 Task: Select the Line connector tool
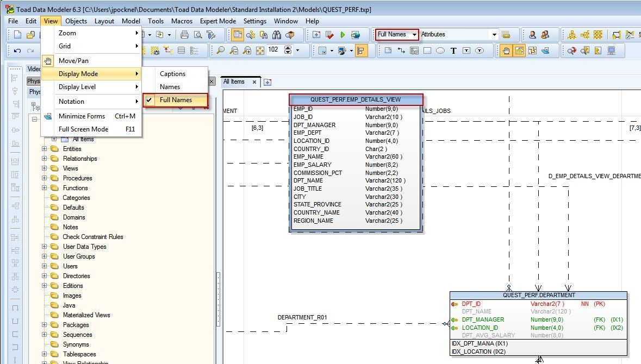coord(401,51)
